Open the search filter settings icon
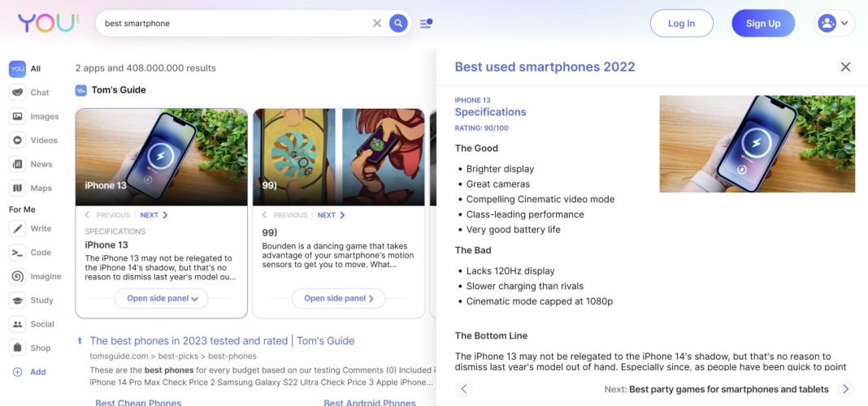Viewport: 868px width, 406px height. (426, 24)
